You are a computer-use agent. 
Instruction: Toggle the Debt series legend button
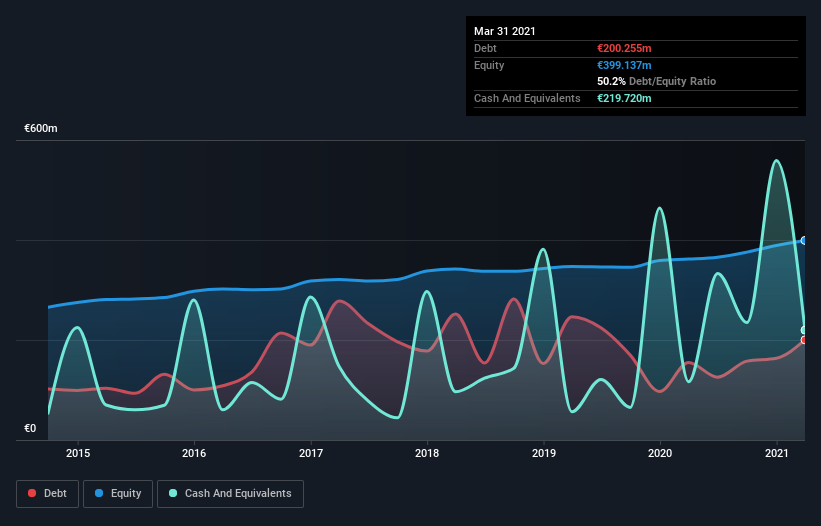pos(47,494)
